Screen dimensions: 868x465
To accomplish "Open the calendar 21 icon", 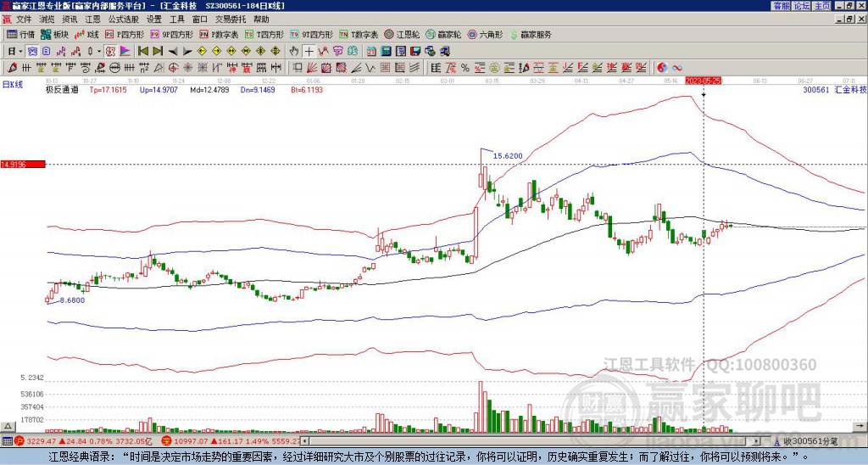I will click(371, 52).
